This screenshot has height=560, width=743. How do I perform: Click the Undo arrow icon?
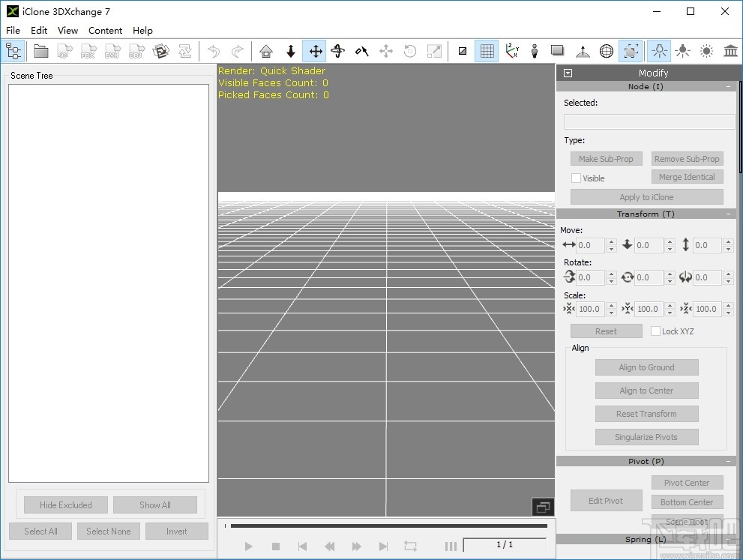tap(214, 51)
